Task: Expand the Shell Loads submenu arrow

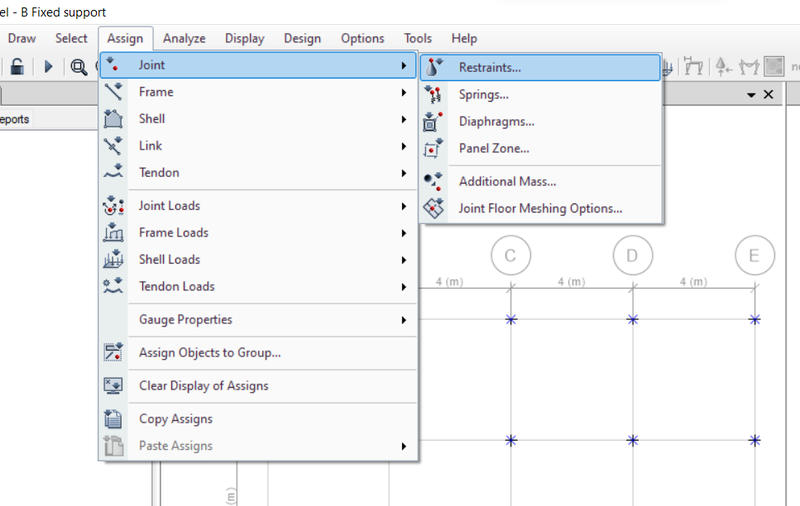Action: [x=404, y=260]
